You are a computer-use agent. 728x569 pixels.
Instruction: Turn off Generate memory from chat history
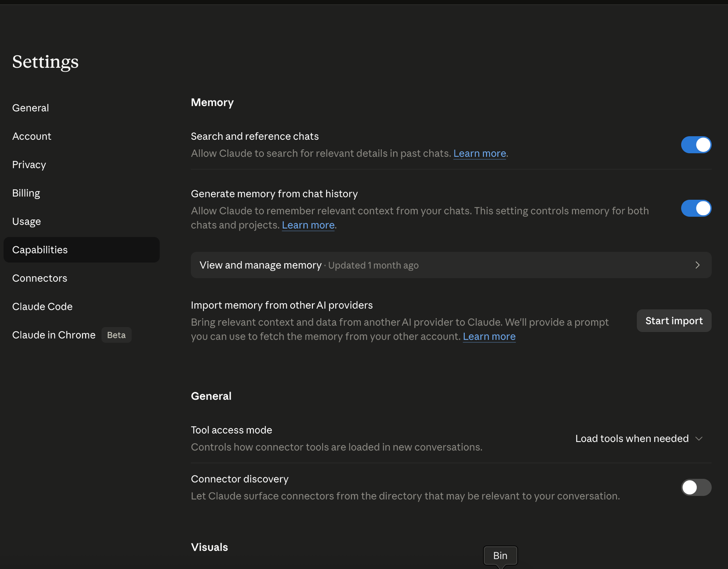click(x=696, y=208)
